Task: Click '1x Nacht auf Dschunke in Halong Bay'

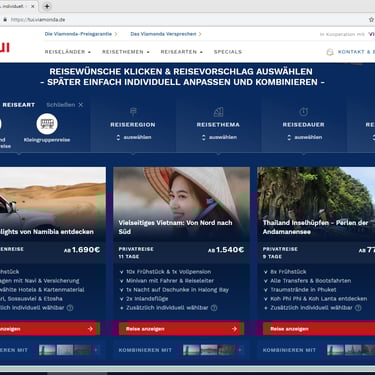Action: point(177,290)
